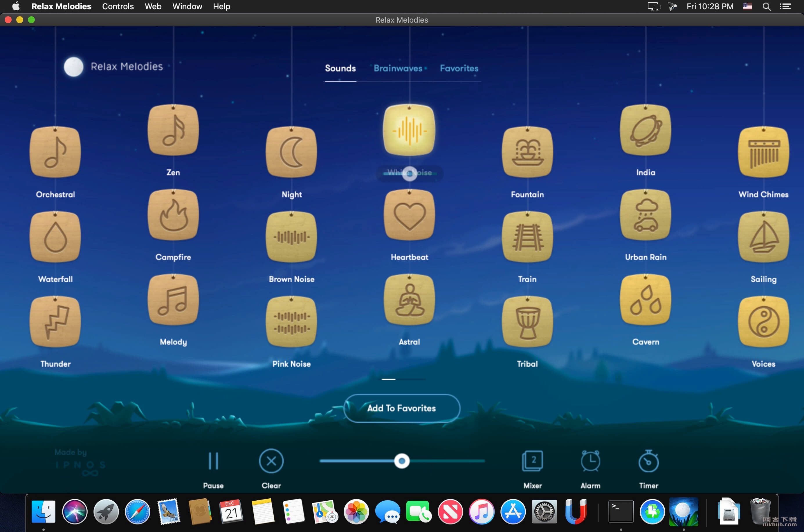Image resolution: width=804 pixels, height=532 pixels.
Task: Open Notification Center from the menu bar
Action: click(785, 6)
